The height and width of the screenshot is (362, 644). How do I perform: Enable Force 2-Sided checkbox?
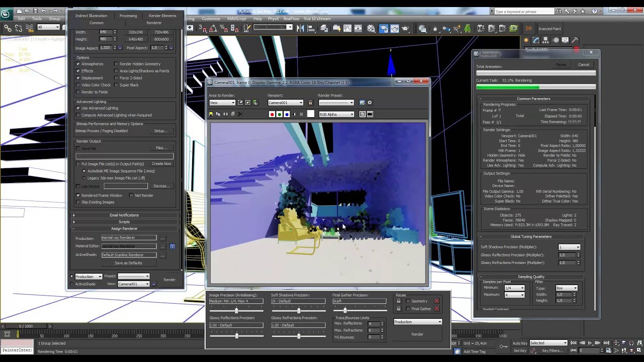click(x=116, y=78)
